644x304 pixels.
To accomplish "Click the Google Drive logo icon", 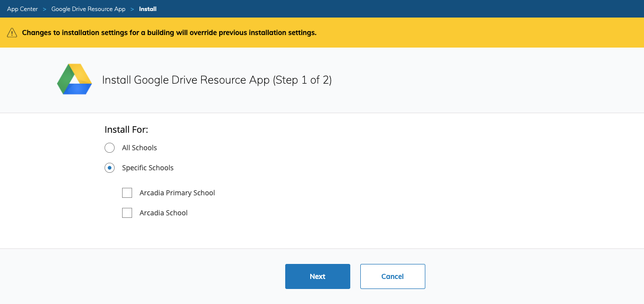I will pos(75,80).
